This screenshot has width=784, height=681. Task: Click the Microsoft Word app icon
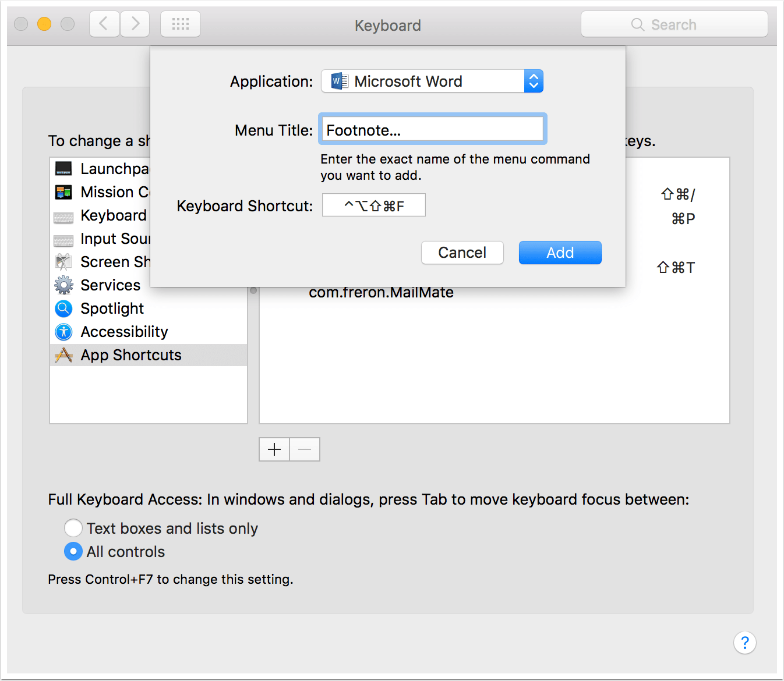pos(339,81)
